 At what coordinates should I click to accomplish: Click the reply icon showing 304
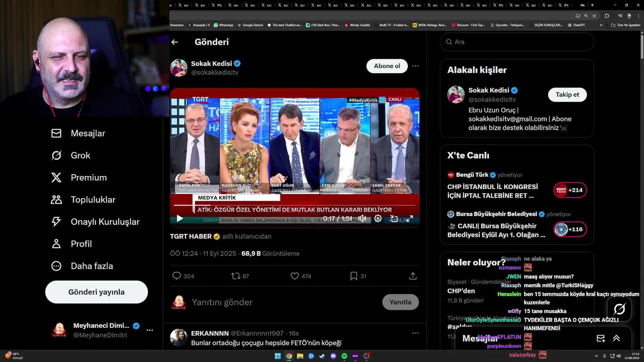click(x=183, y=276)
